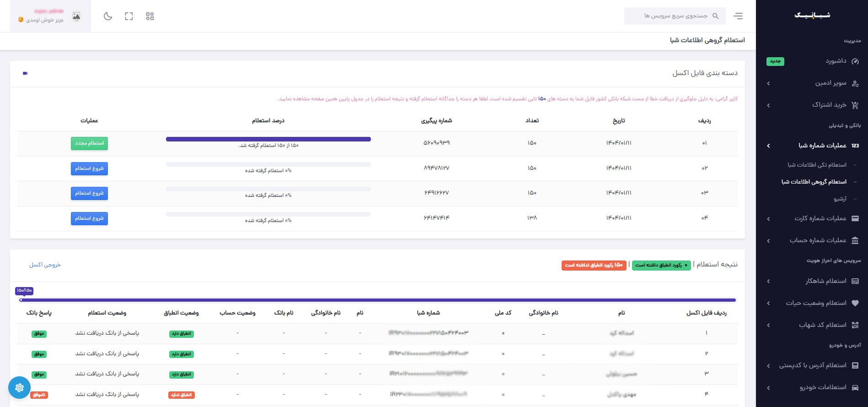Click شروع استعلام for tracking 8947812V row 02

pyautogui.click(x=89, y=168)
